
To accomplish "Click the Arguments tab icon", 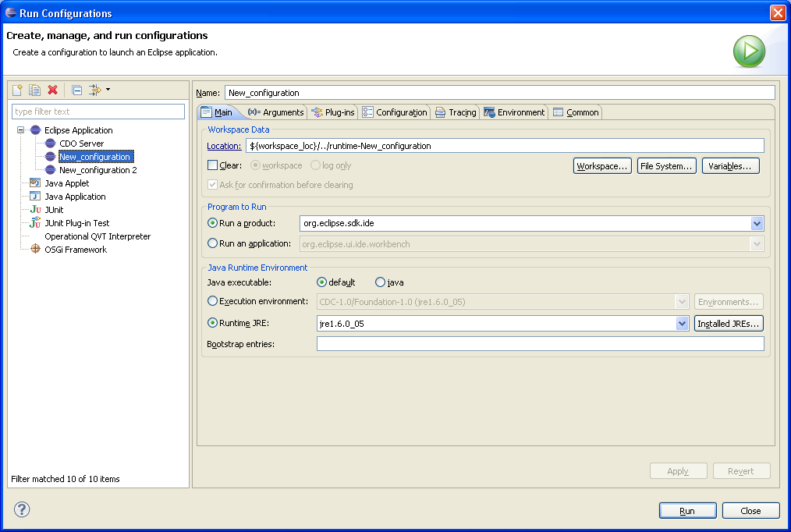I will click(254, 112).
